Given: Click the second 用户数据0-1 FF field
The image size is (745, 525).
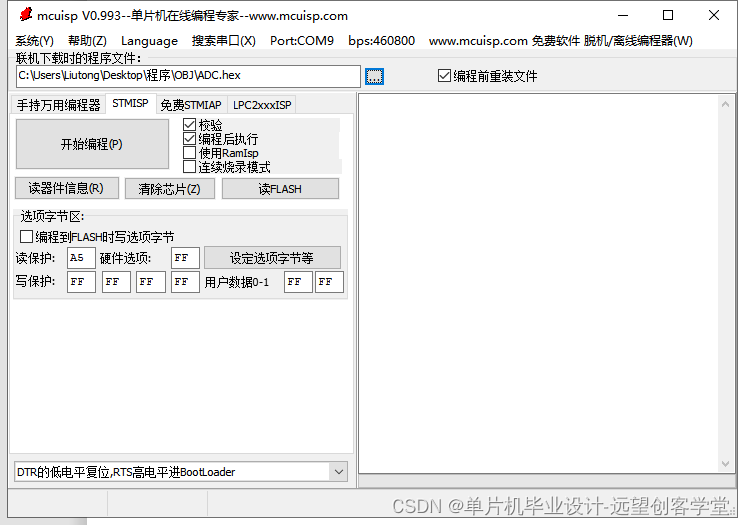Looking at the screenshot, I should 329,282.
